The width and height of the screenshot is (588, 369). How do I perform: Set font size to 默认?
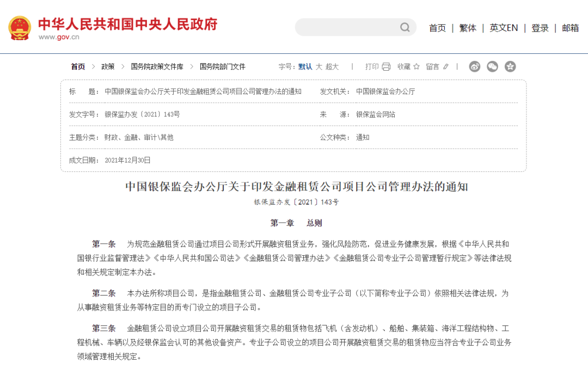click(x=305, y=66)
